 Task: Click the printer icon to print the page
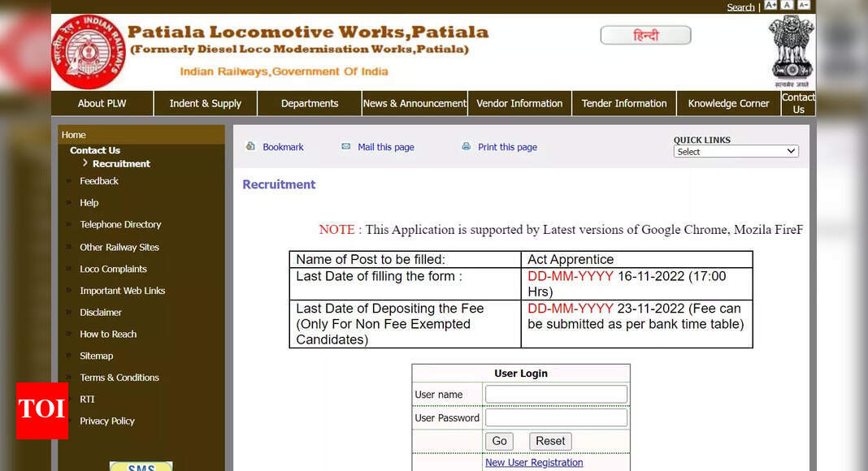466,146
